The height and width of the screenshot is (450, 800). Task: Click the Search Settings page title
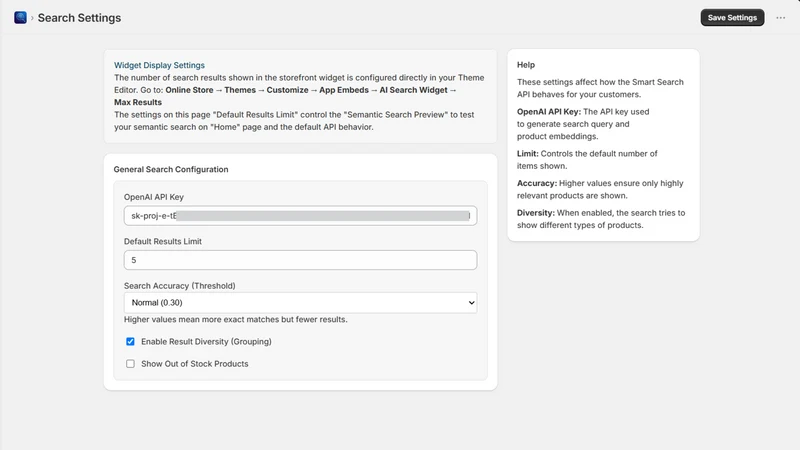click(80, 18)
